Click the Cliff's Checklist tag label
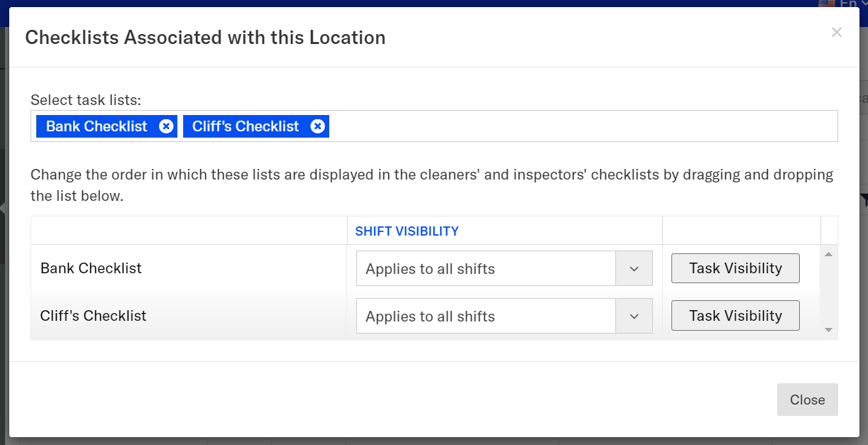The width and height of the screenshot is (868, 445). (x=246, y=126)
